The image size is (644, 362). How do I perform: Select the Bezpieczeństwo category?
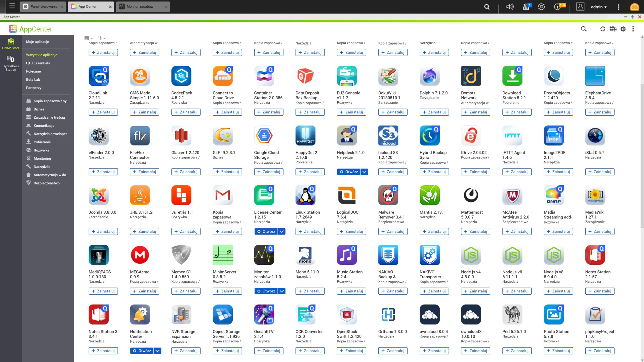point(47,183)
